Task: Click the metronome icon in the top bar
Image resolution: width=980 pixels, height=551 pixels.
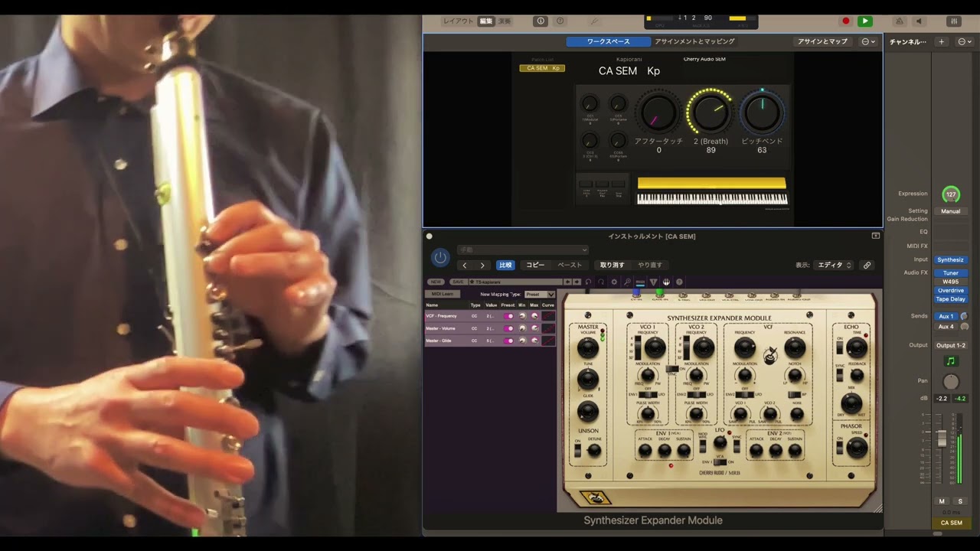Action: coord(900,21)
